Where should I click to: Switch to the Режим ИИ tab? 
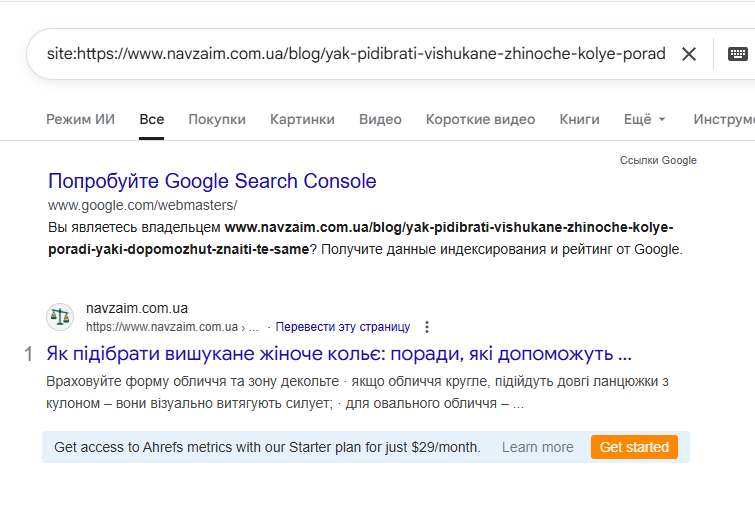80,119
